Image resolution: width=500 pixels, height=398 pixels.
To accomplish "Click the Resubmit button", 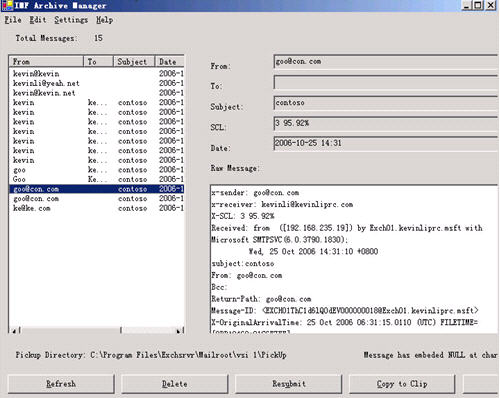I will coord(289,384).
